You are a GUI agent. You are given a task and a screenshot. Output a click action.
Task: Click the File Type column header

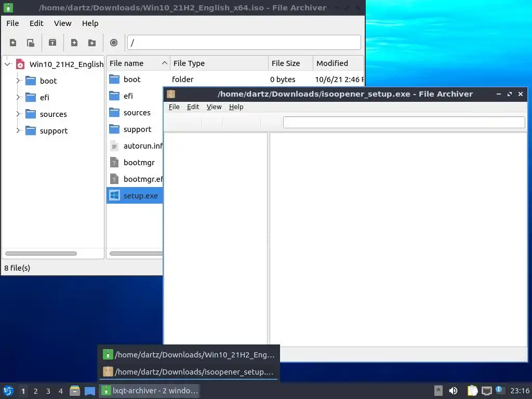pyautogui.click(x=219, y=63)
